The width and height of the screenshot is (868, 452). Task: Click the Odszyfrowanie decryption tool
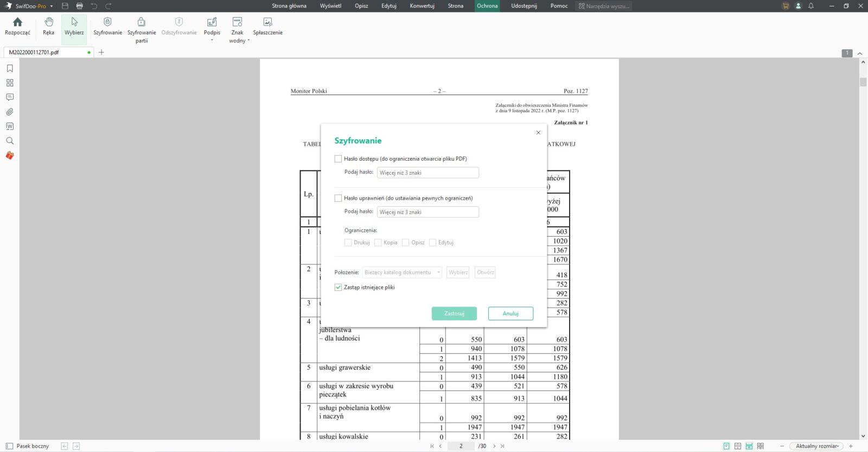coord(179,26)
